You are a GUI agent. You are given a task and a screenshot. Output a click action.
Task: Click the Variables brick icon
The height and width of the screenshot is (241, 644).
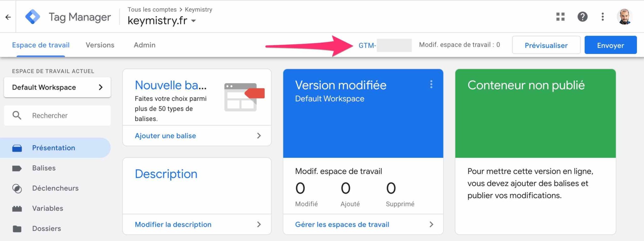click(17, 209)
